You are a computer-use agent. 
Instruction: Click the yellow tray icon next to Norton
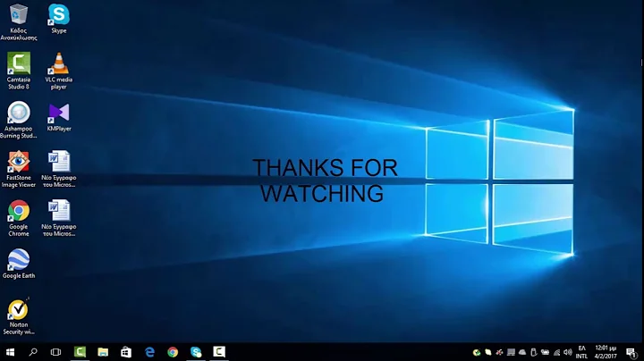488,352
